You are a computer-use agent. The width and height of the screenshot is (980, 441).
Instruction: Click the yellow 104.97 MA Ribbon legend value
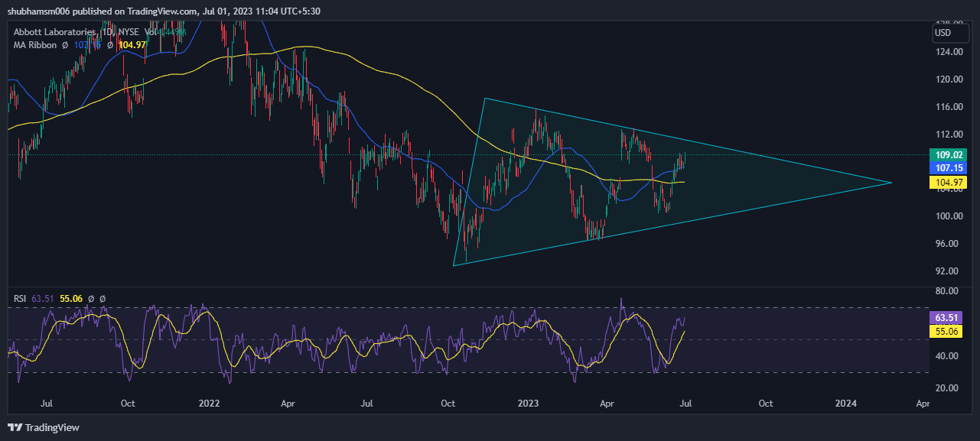(x=132, y=45)
